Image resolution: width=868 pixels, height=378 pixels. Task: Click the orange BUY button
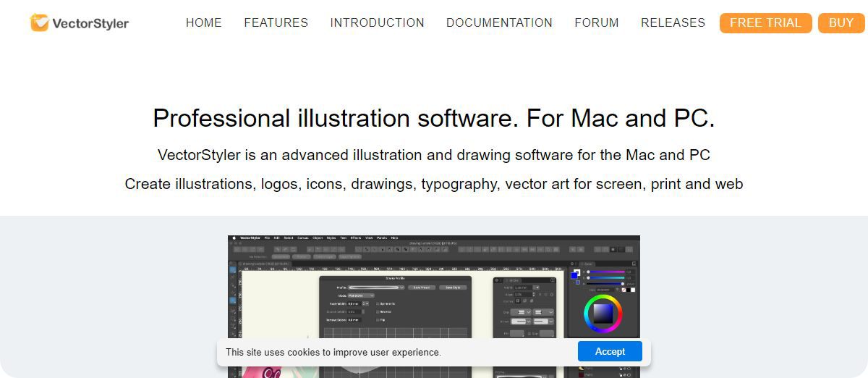click(841, 23)
